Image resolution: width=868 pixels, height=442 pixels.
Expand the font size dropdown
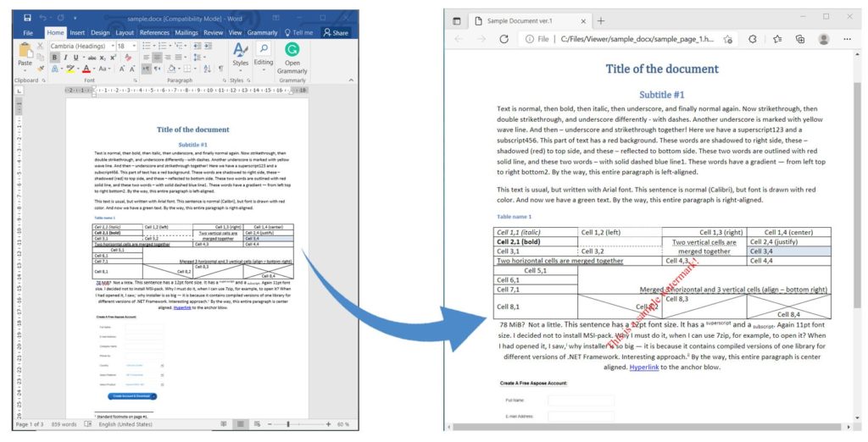click(133, 46)
